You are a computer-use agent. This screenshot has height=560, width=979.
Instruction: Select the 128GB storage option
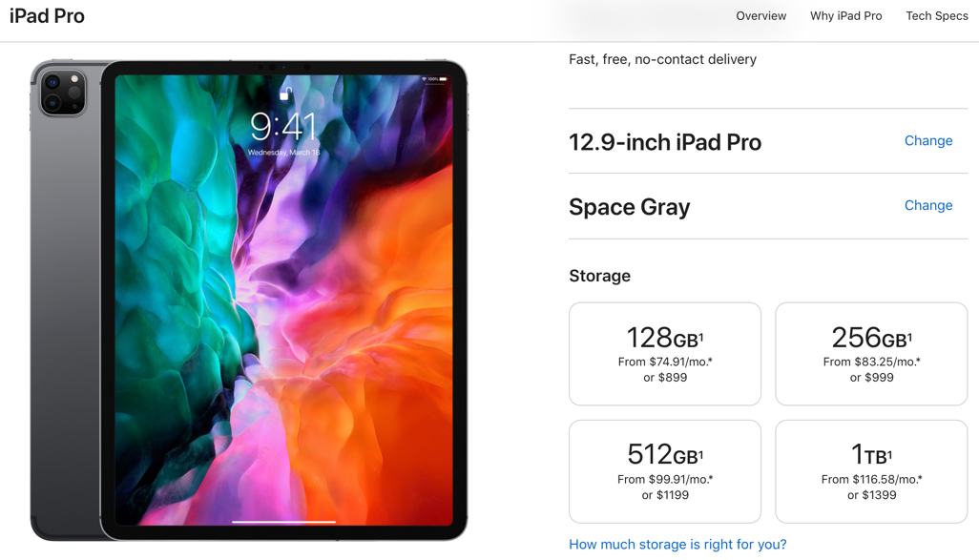click(665, 354)
